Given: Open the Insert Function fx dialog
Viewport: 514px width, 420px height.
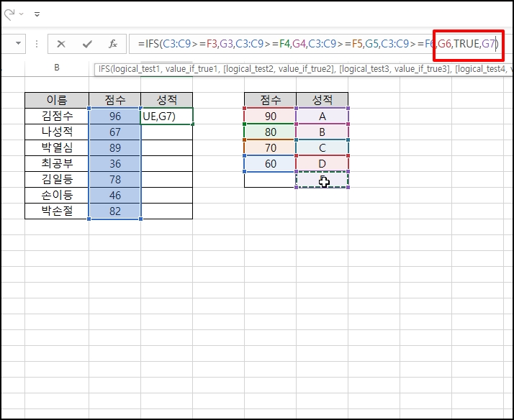Looking at the screenshot, I should point(113,44).
